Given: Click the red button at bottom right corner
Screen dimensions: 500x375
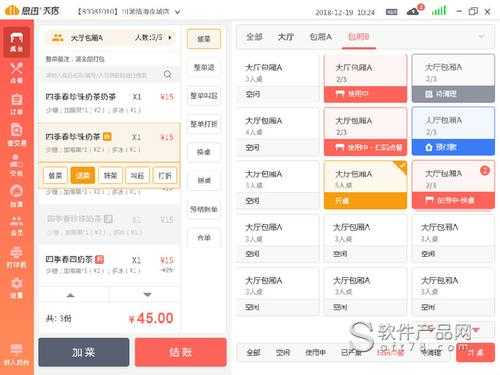Looking at the screenshot, I should 475,352.
